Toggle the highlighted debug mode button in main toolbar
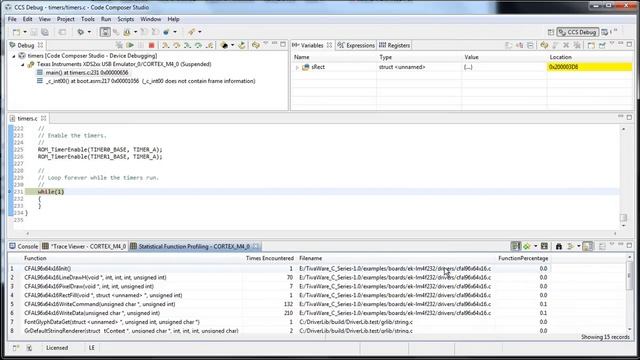This screenshot has height=360, width=640. click(x=105, y=32)
